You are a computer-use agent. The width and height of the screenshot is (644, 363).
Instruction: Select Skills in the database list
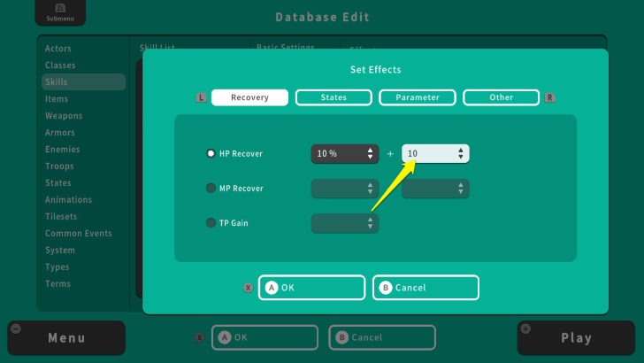[x=83, y=81]
